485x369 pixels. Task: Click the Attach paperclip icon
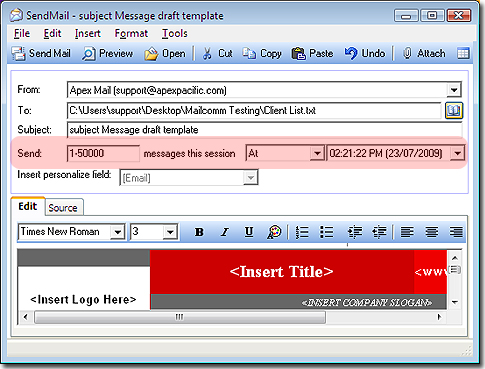click(407, 53)
